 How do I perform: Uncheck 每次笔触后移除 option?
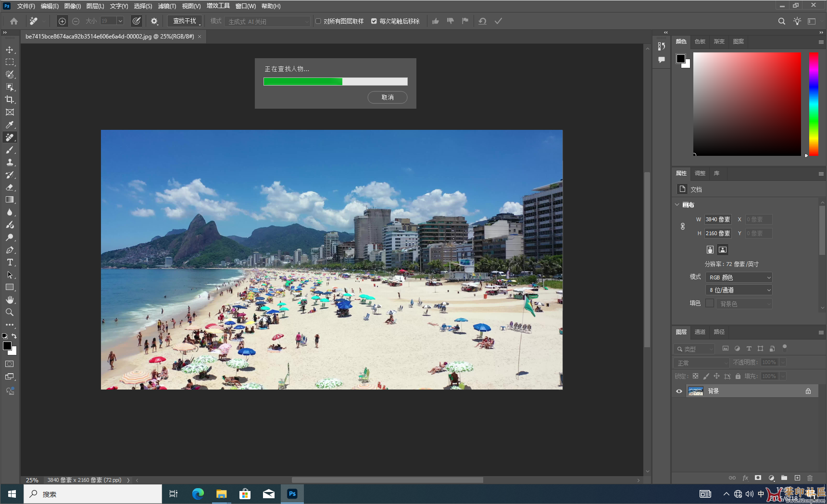click(374, 21)
